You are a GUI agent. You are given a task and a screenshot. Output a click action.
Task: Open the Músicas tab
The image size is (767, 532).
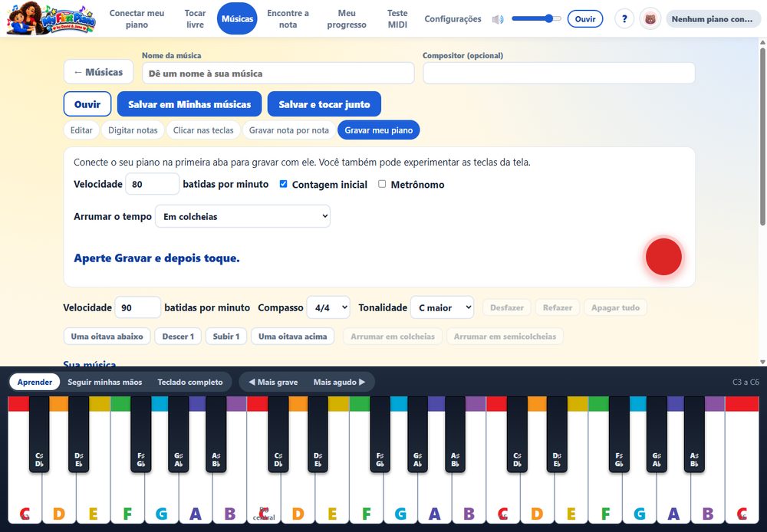tap(237, 18)
